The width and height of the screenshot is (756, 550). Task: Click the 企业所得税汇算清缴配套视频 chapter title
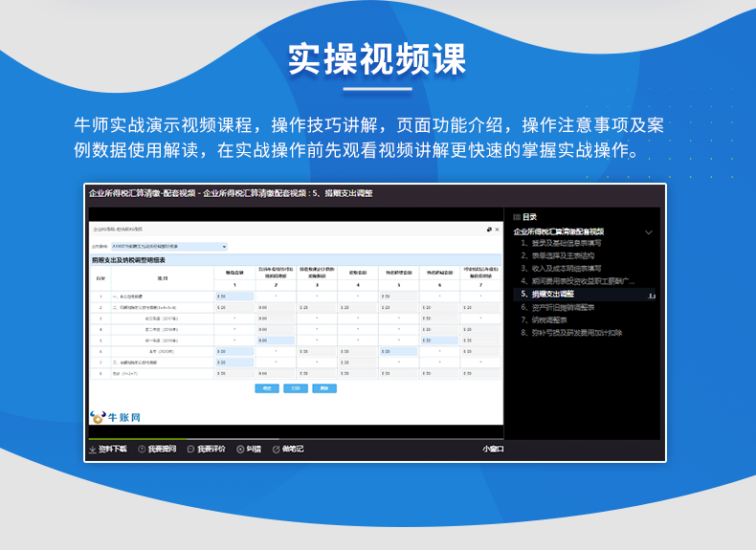[x=558, y=231]
